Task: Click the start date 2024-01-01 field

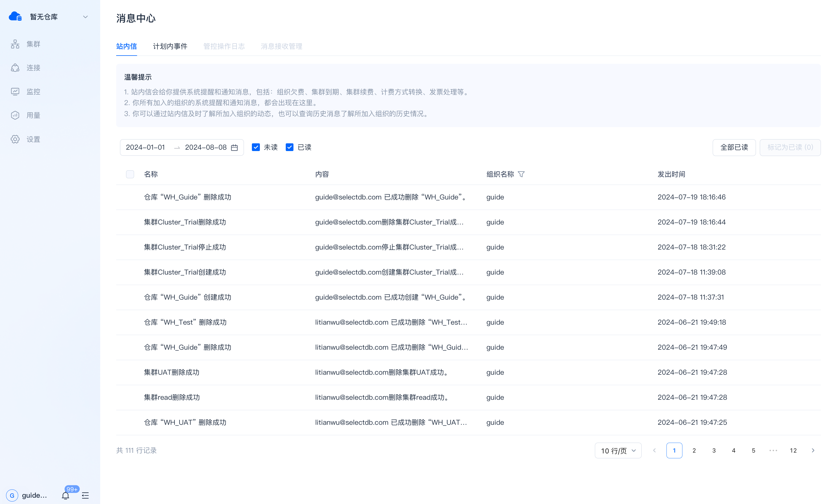Action: [145, 148]
